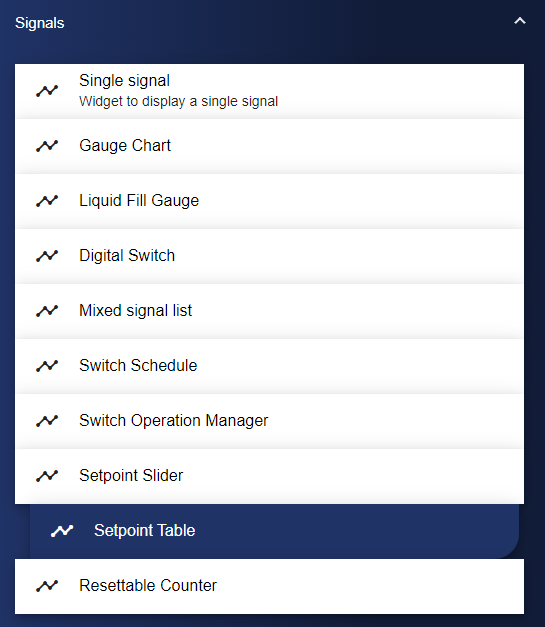Pick the Digital Switch widget
Screen dimensions: 545x627
[x=269, y=256]
